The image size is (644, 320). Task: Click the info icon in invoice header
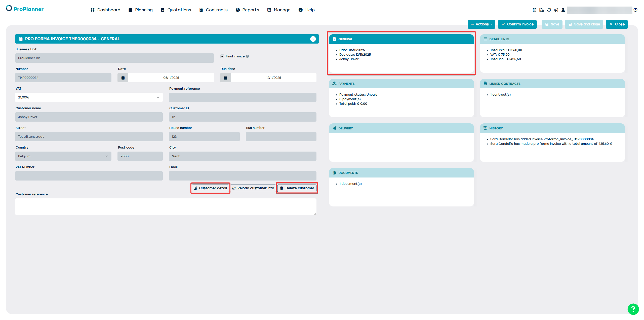point(313,39)
